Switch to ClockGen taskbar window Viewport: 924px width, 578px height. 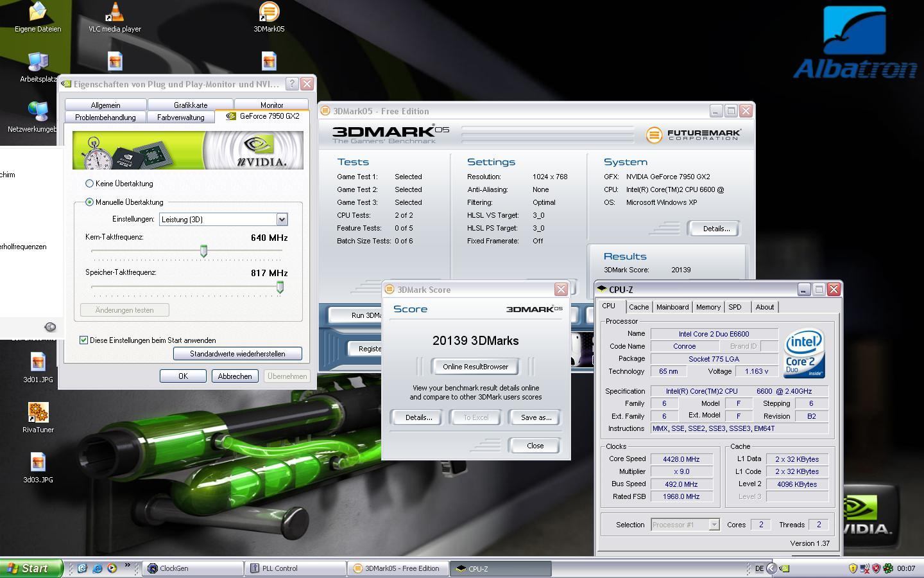coord(193,568)
